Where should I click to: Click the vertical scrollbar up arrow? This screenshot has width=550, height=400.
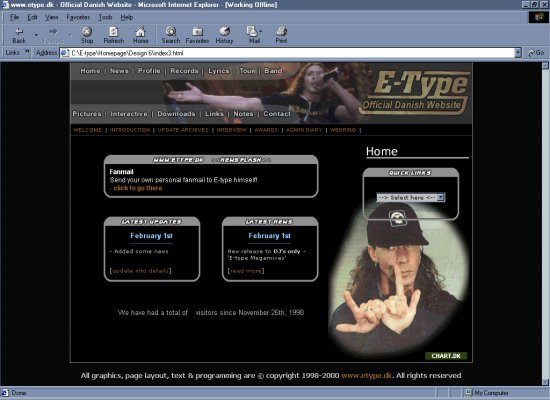(x=545, y=66)
